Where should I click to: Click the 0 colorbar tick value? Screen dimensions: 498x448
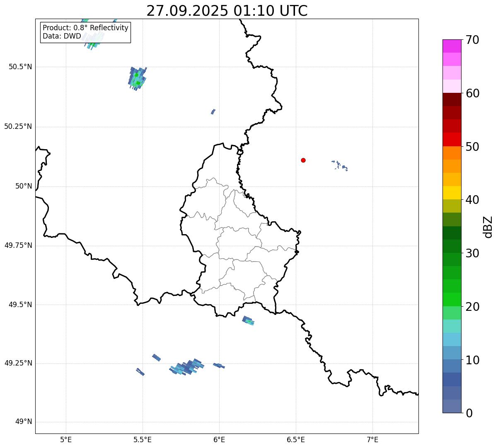tap(469, 413)
